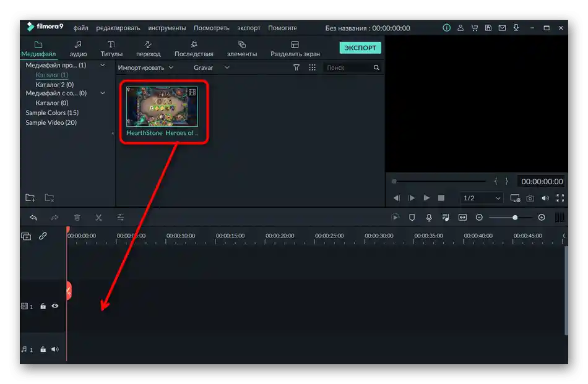Open the 1/2 preview quality dropdown

click(482, 198)
